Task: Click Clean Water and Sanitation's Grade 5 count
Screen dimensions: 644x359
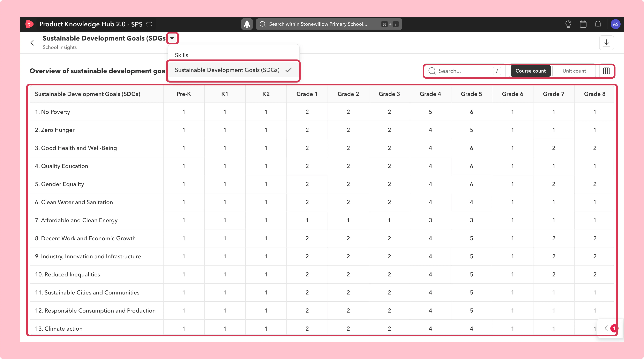Action: point(471,202)
